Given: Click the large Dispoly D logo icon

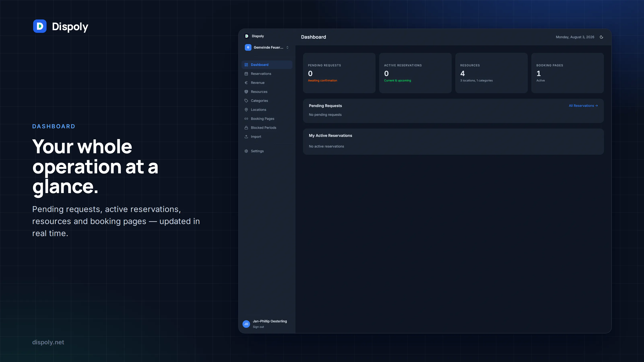Looking at the screenshot, I should pyautogui.click(x=40, y=26).
